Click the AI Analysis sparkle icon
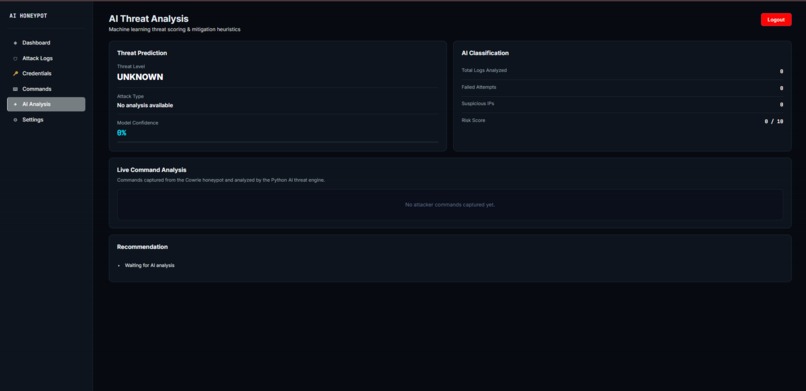Screen dimensions: 806x391 pyautogui.click(x=15, y=104)
